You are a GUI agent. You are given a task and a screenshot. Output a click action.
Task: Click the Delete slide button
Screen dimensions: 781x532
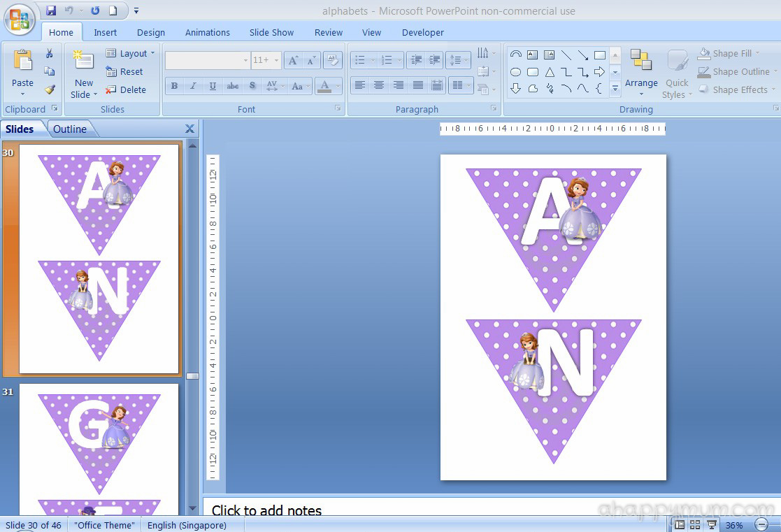click(126, 89)
